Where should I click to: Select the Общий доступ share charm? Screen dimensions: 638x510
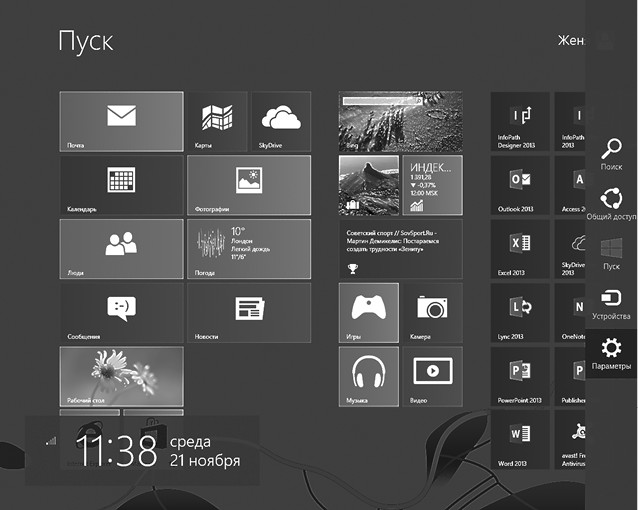pos(611,203)
